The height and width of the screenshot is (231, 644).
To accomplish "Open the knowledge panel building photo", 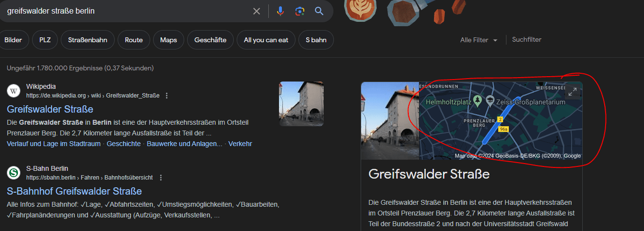I will click(x=390, y=120).
